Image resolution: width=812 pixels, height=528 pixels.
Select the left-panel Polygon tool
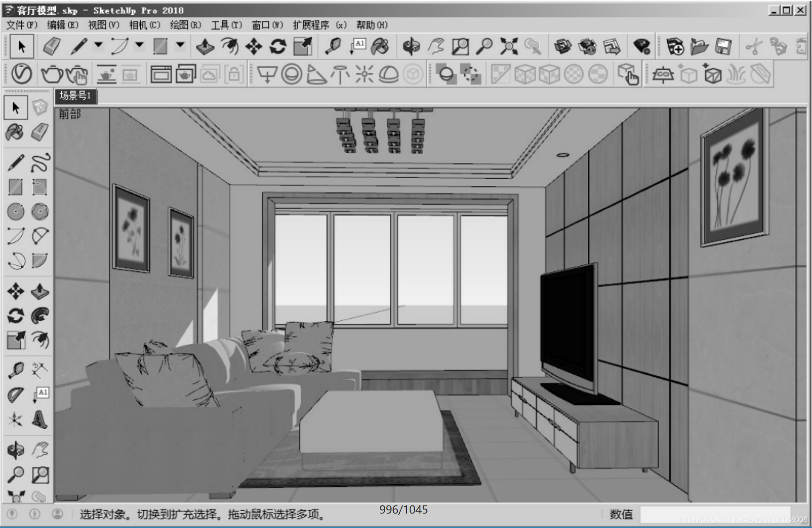coord(40,212)
